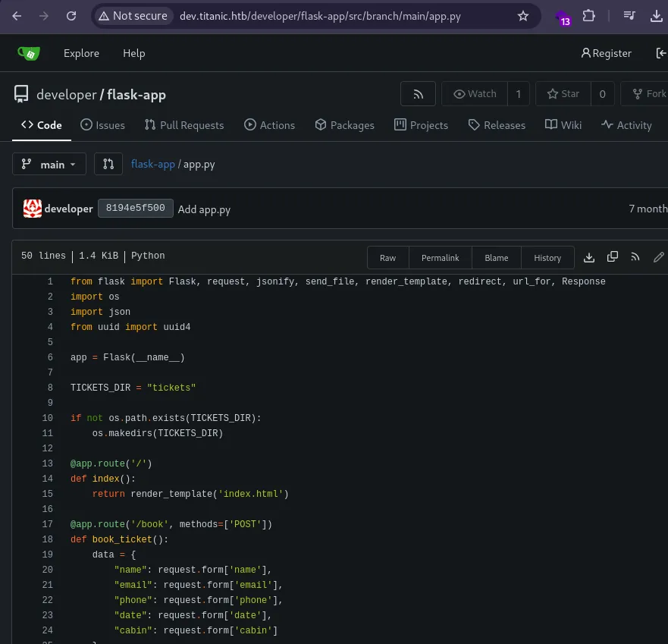Open the developer owner link in title

click(67, 95)
